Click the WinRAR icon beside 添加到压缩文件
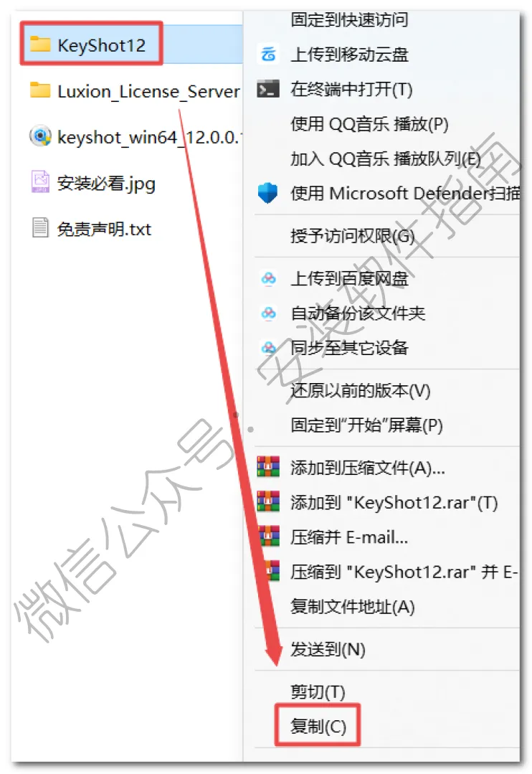Screen dimensions: 532x774 [268, 466]
